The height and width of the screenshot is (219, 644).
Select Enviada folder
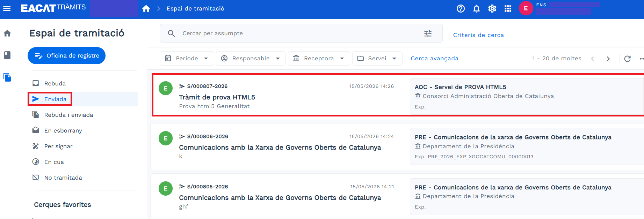coord(83,99)
